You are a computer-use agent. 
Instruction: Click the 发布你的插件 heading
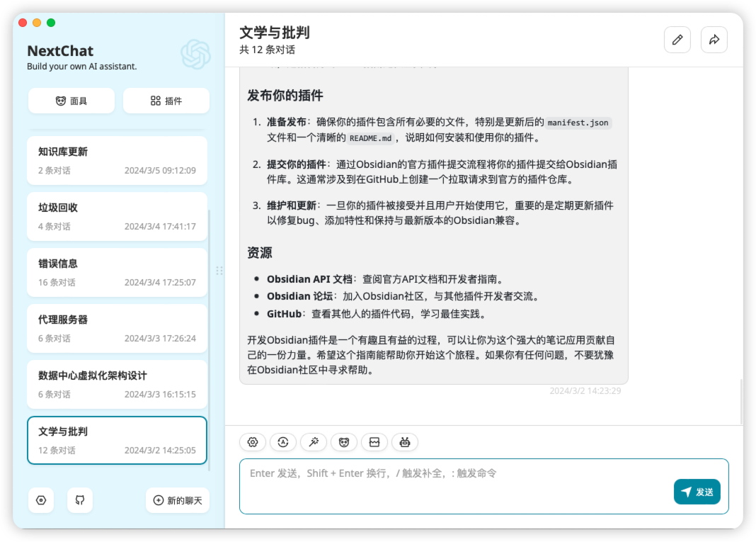pyautogui.click(x=285, y=96)
